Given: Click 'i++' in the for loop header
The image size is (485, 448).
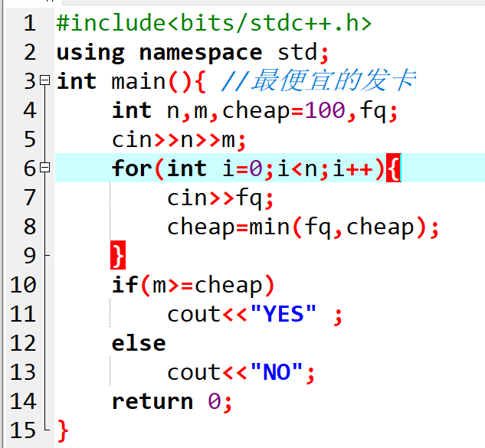Looking at the screenshot, I should [353, 168].
